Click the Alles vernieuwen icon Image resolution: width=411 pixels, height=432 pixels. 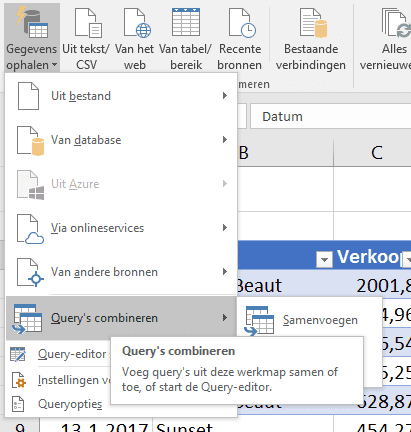click(396, 23)
